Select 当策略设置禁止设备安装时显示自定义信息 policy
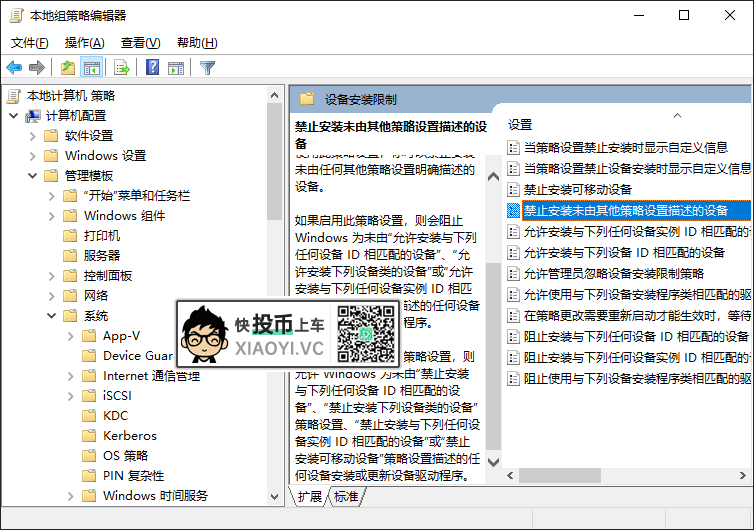Screen dimensions: 754x530 point(629,168)
